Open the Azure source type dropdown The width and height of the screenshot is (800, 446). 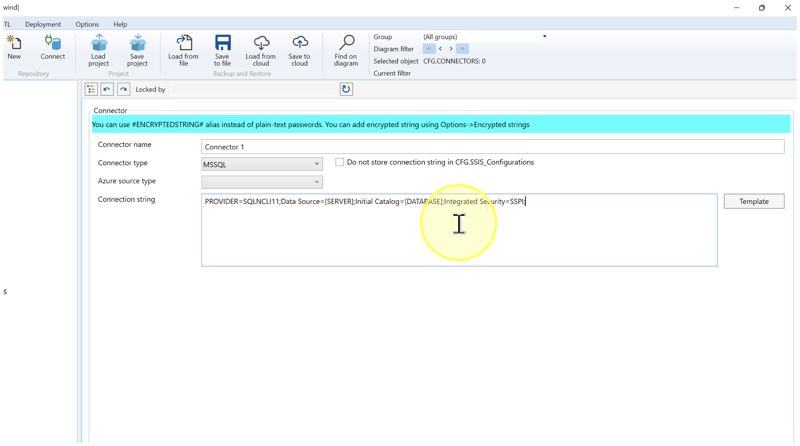pyautogui.click(x=262, y=182)
